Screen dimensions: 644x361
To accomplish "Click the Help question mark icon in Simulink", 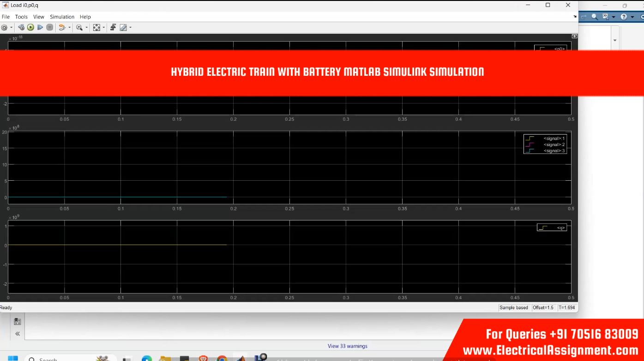I will [x=624, y=17].
